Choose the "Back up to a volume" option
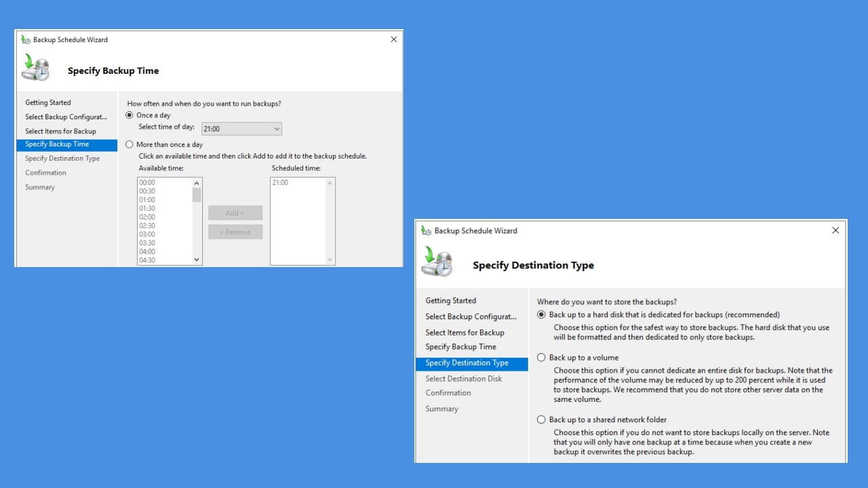 point(541,357)
